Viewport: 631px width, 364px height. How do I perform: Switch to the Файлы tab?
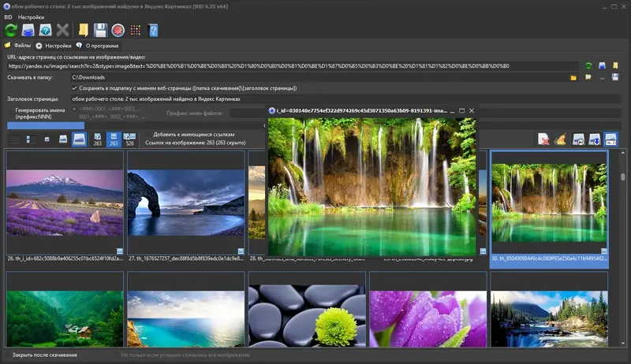point(17,46)
